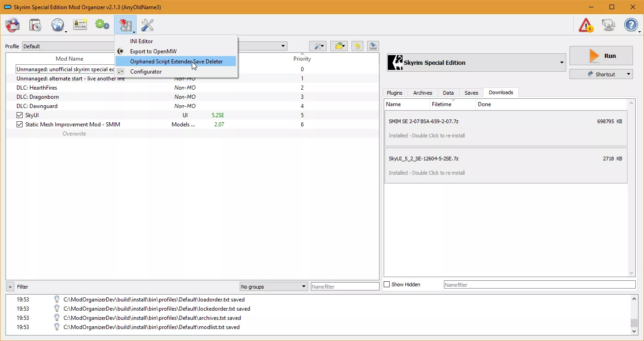Screen dimensions: 644x341
Task: Select the DLC: Dragonborn row
Action: 192,97
